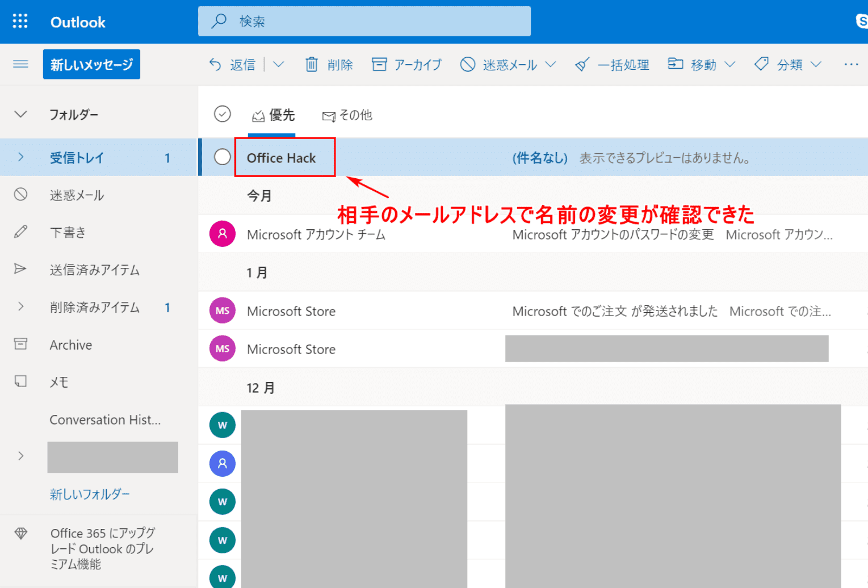This screenshot has height=588, width=868.
Task: Click the diamond premium upgrade icon
Action: click(20, 534)
